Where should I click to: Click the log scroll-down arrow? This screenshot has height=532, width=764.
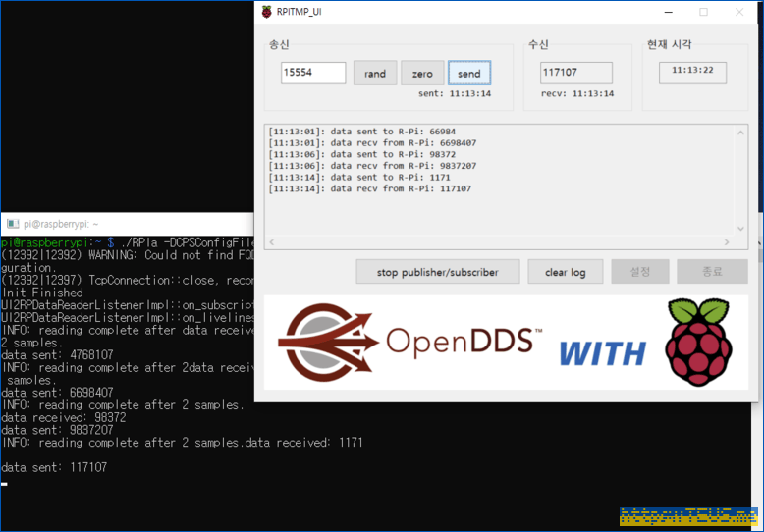pyautogui.click(x=740, y=229)
